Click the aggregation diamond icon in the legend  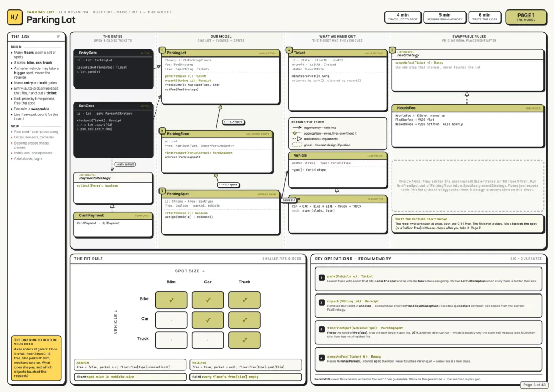point(297,133)
